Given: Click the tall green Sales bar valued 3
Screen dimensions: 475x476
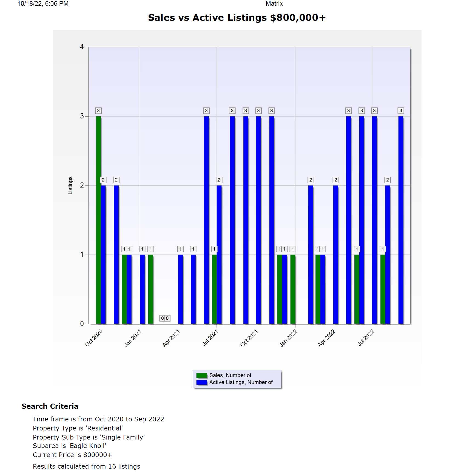Looking at the screenshot, I should (98, 220).
